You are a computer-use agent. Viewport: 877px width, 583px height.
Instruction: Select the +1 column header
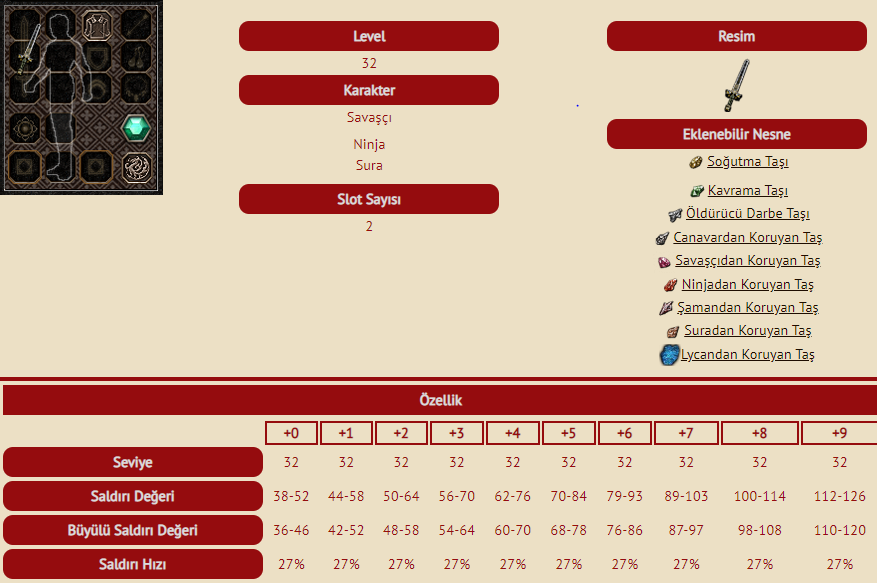point(346,433)
